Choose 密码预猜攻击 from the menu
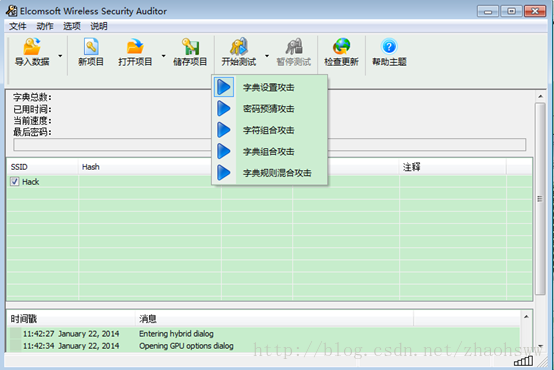 [269, 108]
